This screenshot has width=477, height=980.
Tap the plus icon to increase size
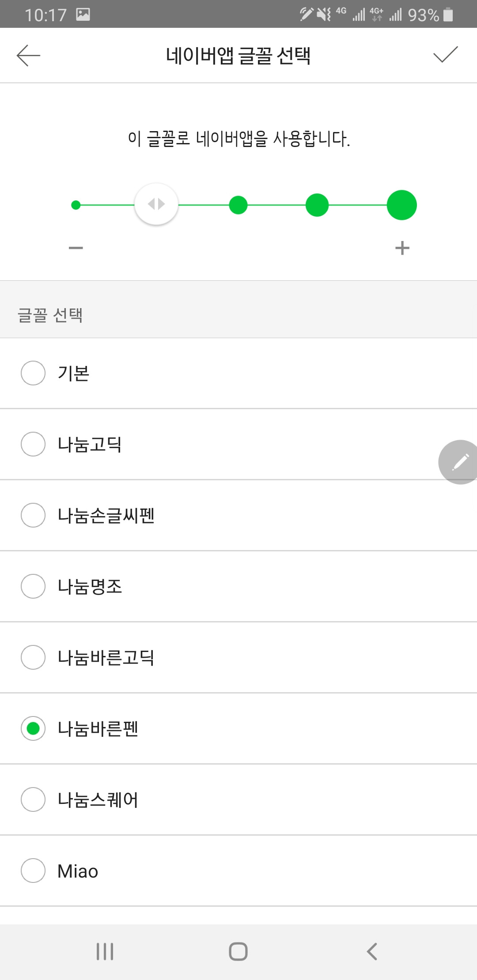coord(402,248)
